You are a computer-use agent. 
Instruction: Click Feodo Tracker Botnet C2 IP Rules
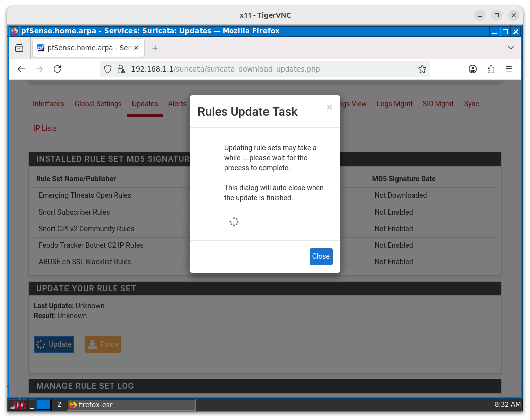(91, 245)
